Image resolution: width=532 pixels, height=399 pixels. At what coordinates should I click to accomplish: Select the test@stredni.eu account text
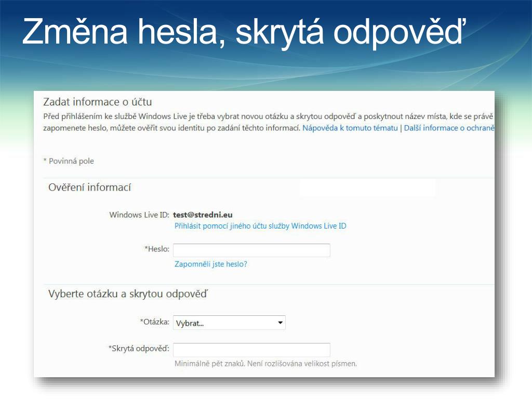(203, 215)
